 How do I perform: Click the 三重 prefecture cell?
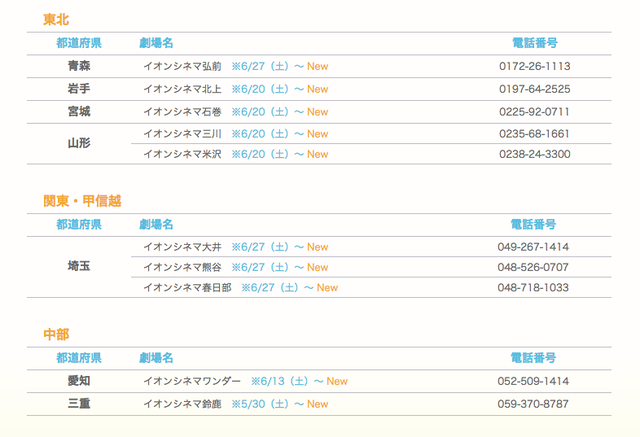79,404
